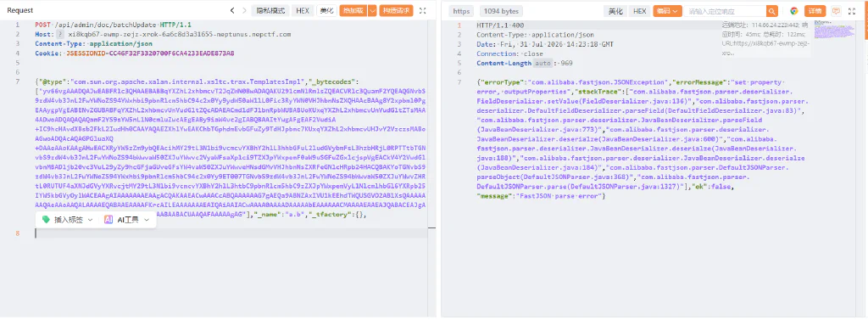Image resolution: width=868 pixels, height=320 pixels.
Task: Click 'Connection: close' response header
Action: click(x=509, y=53)
